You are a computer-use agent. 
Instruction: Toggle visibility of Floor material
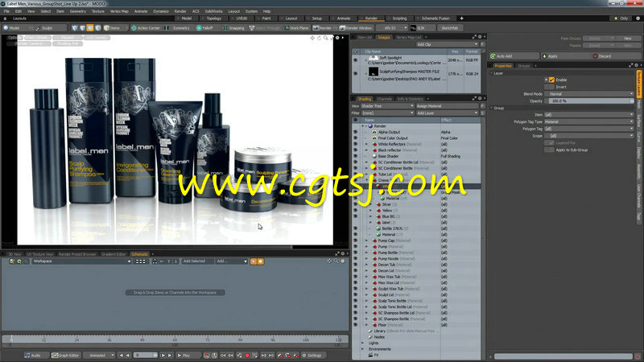click(x=355, y=325)
